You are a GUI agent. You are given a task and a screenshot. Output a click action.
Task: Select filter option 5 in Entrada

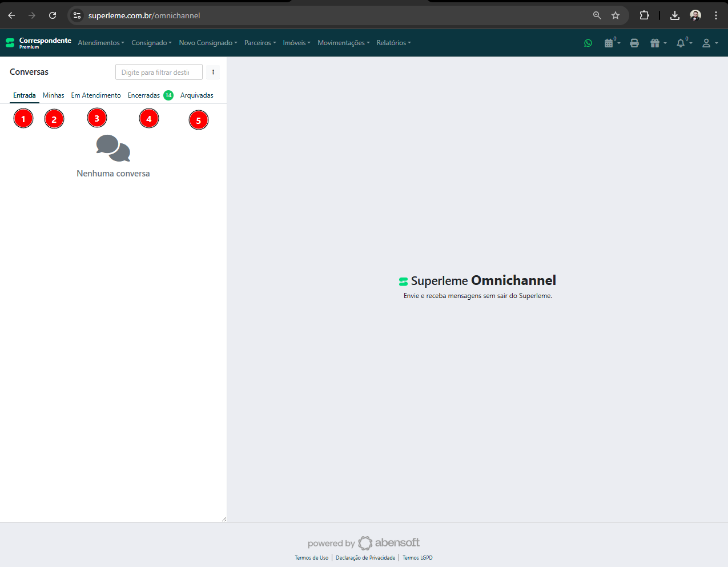tap(199, 119)
